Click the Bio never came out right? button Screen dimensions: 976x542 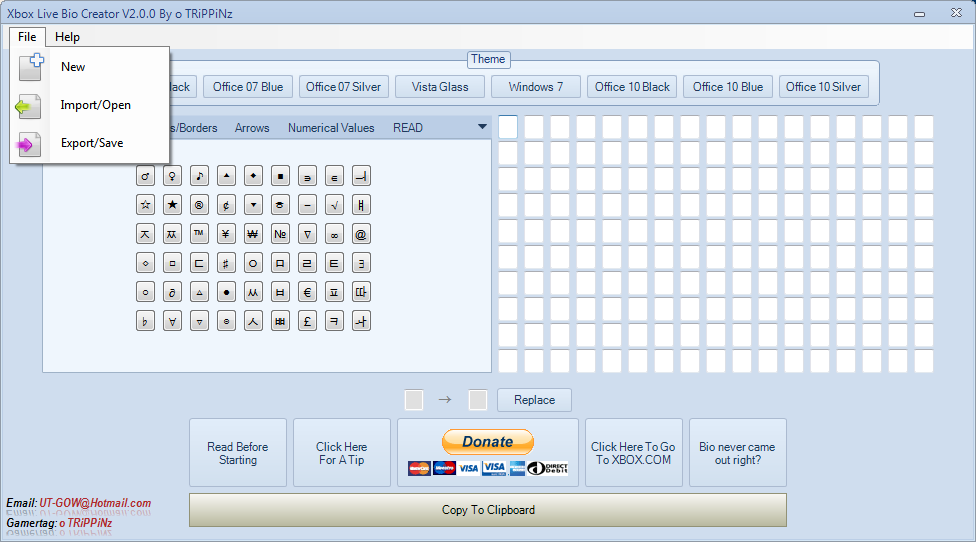[x=738, y=453]
